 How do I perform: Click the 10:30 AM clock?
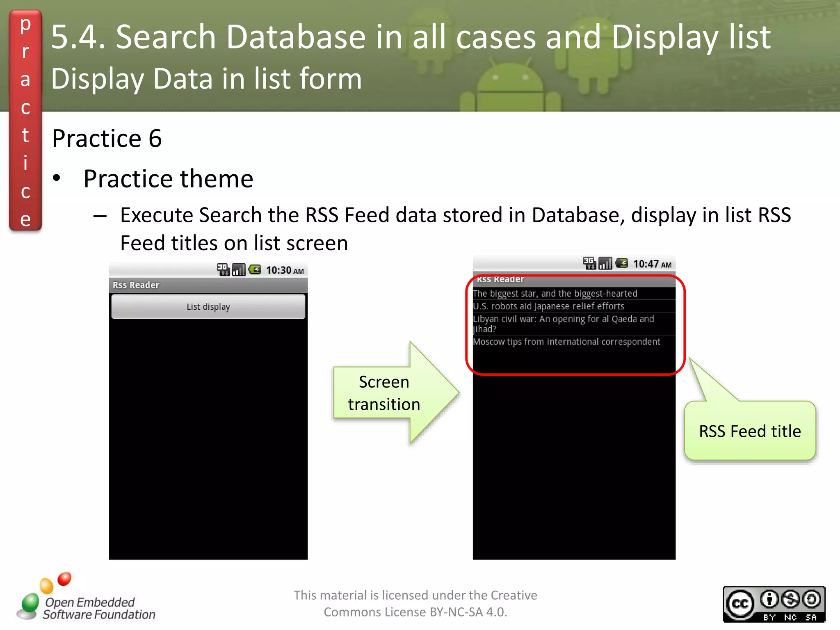click(x=285, y=270)
